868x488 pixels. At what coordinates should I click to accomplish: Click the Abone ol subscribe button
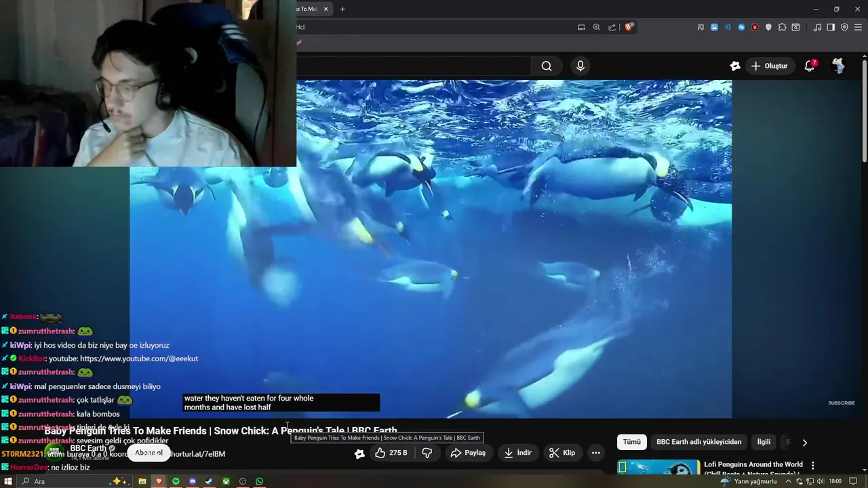(x=149, y=453)
